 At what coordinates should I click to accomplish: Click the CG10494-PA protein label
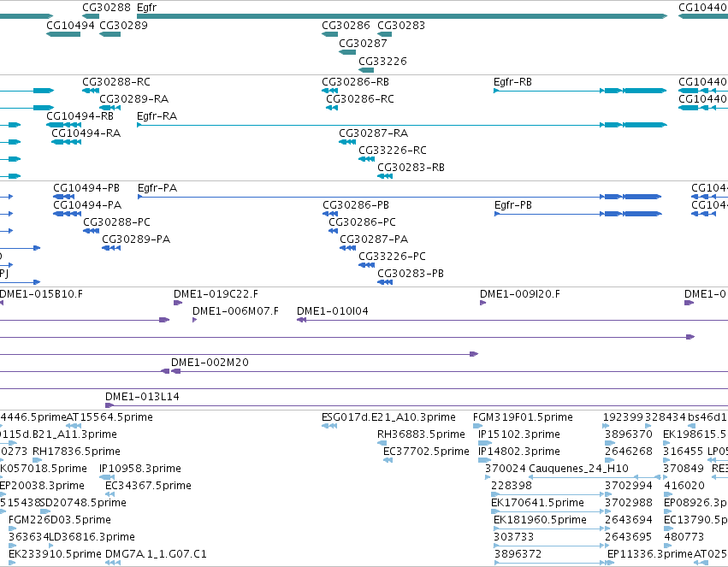tap(87, 205)
